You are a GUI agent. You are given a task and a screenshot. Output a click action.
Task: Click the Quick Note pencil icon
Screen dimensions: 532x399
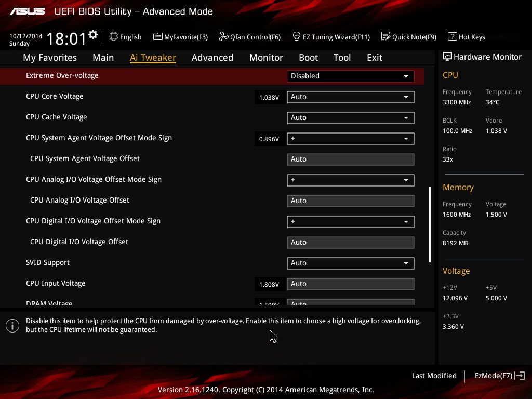point(386,36)
